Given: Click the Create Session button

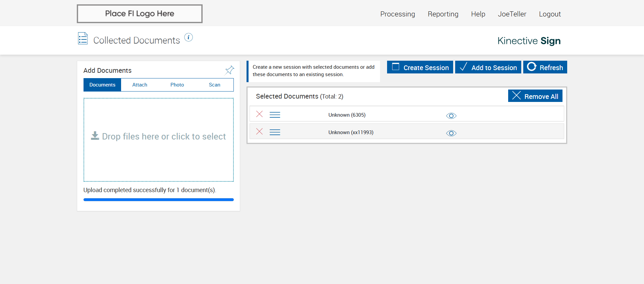Looking at the screenshot, I should [x=420, y=67].
